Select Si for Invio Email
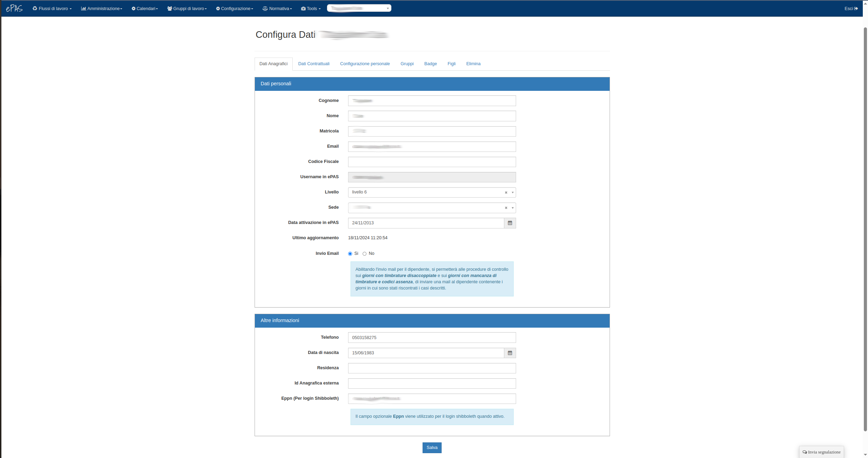Image resolution: width=868 pixels, height=458 pixels. [350, 254]
